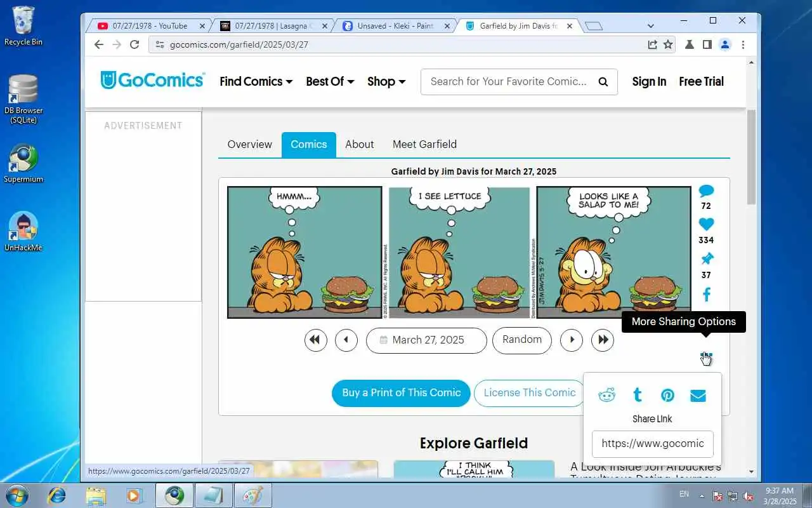Switch to the Unsaved - Kleki - Paint tab

coord(395,26)
